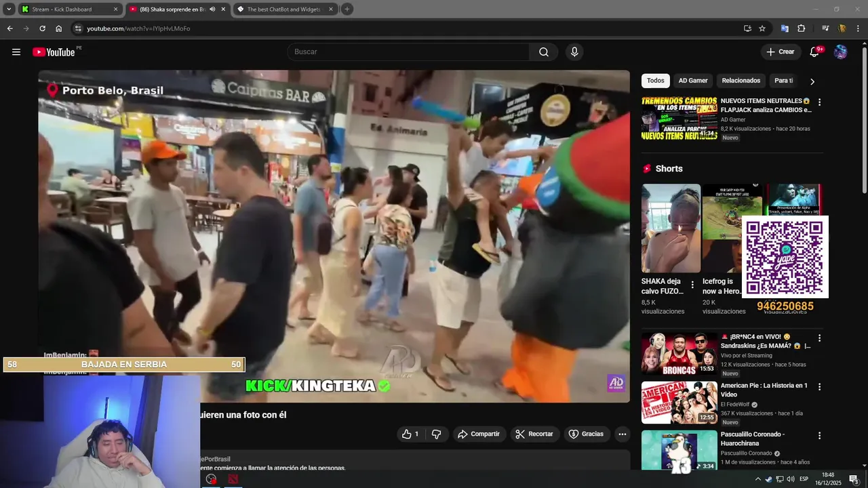Open the NUEVOS ITEMS NEUTRALES video thumbnail
Screen dimensions: 868x488
pos(679,118)
